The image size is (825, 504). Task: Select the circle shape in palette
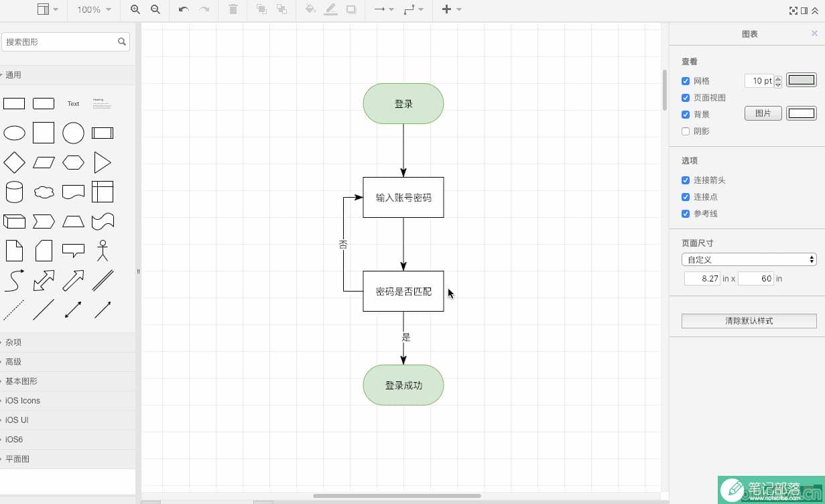point(73,133)
